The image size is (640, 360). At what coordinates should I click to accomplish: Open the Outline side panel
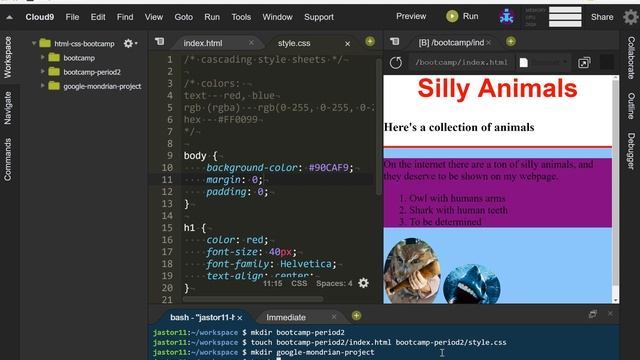point(631,106)
